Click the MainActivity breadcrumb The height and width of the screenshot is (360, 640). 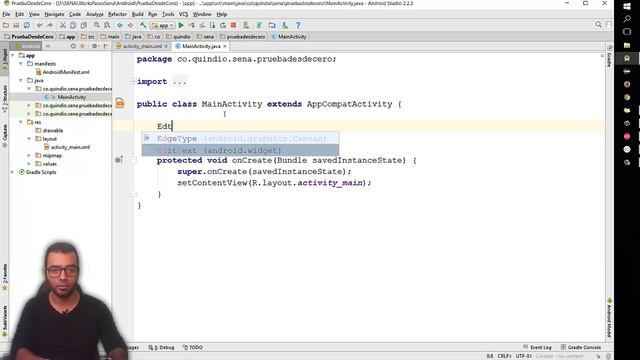click(x=289, y=37)
